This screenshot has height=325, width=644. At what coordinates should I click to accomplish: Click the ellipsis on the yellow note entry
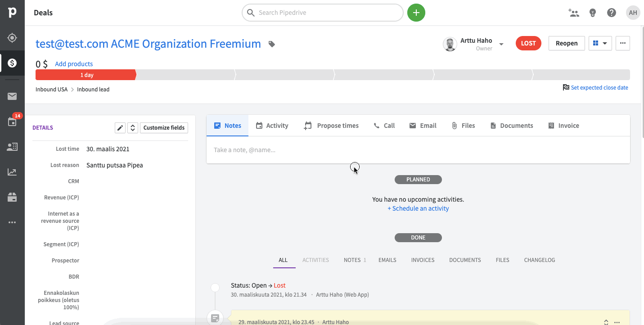click(x=617, y=322)
